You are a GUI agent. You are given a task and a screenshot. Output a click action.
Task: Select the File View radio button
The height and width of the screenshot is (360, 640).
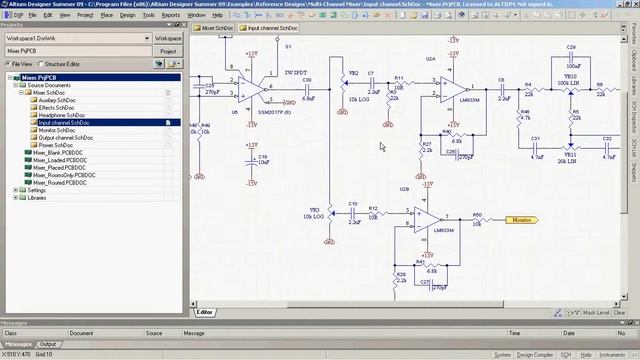coord(8,64)
